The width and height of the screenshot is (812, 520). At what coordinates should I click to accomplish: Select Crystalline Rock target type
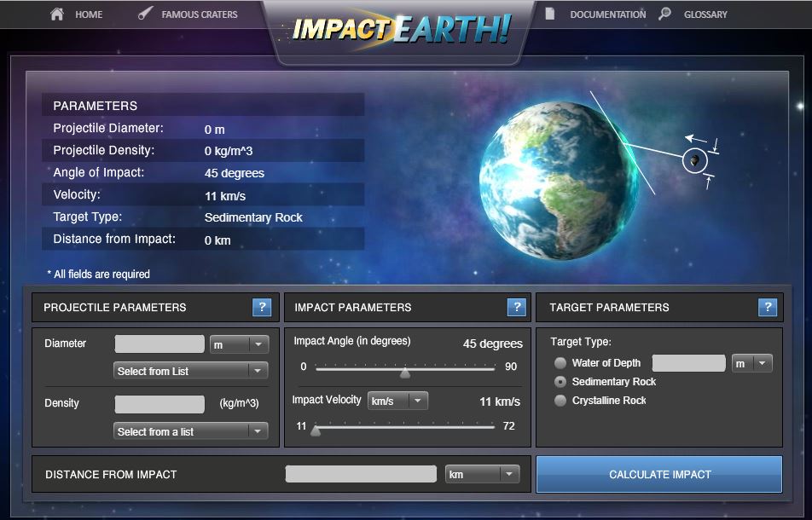tap(560, 401)
